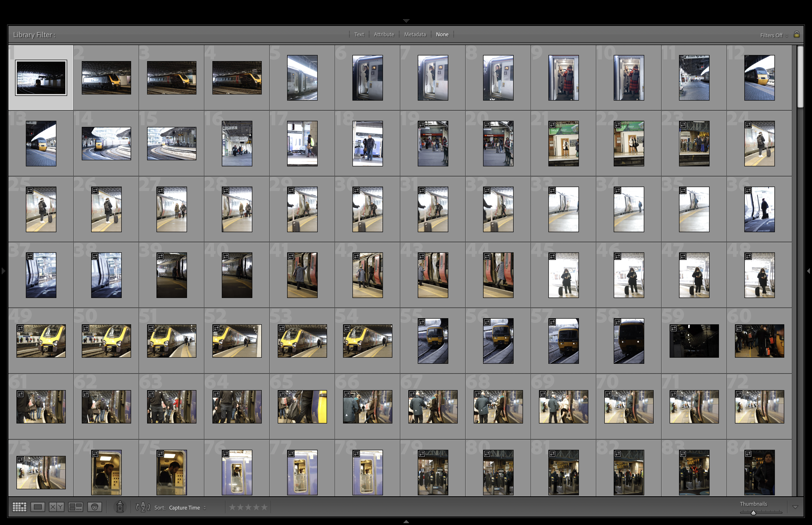This screenshot has height=525, width=812.
Task: Open Survey view
Action: click(75, 507)
